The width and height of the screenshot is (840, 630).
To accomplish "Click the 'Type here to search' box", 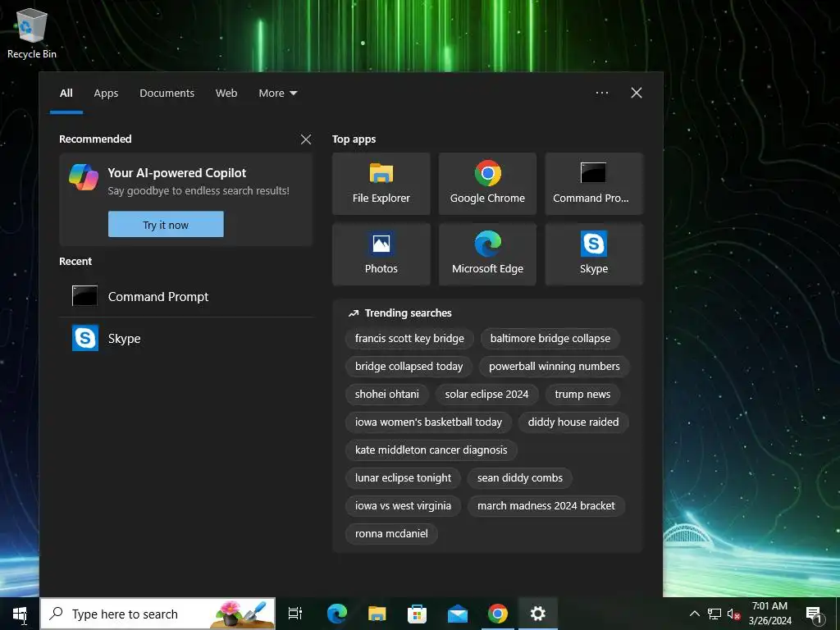I will [158, 614].
